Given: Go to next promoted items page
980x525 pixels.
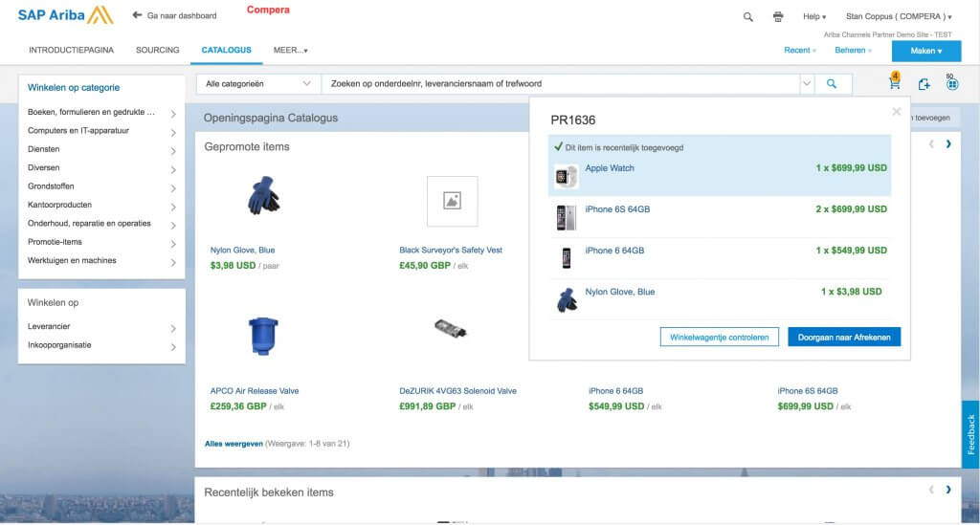Looking at the screenshot, I should pos(948,144).
